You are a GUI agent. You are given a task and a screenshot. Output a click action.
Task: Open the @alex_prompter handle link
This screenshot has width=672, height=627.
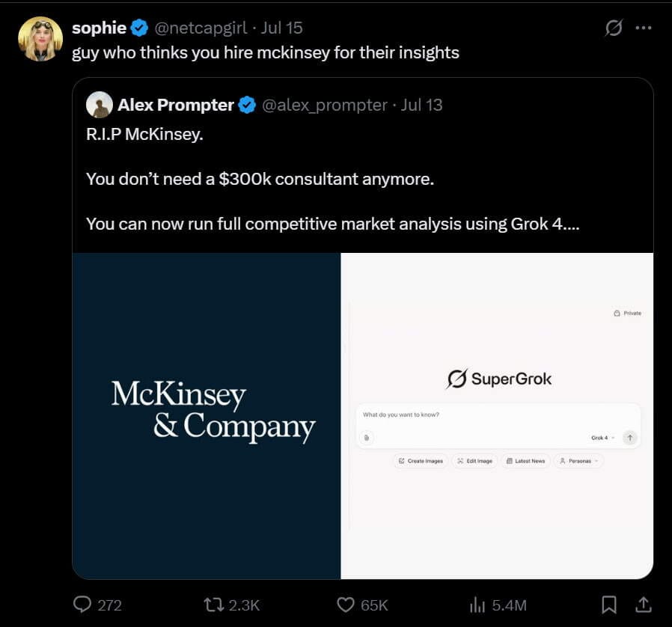point(325,105)
